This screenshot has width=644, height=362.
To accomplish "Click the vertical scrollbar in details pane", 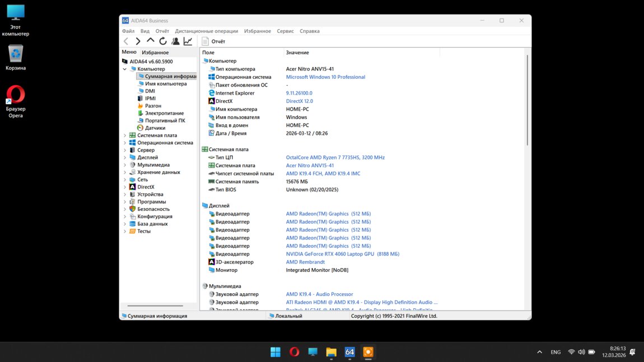I will pyautogui.click(x=527, y=101).
